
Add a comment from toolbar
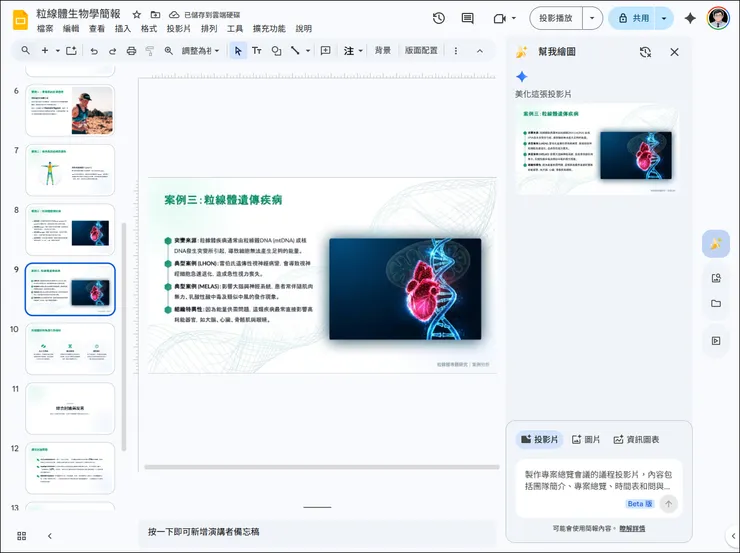point(326,50)
